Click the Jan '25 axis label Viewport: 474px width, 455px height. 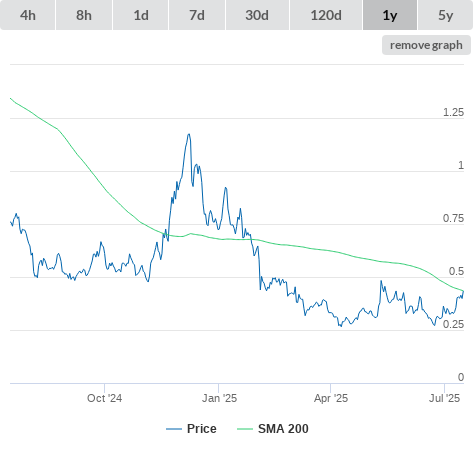tap(219, 398)
